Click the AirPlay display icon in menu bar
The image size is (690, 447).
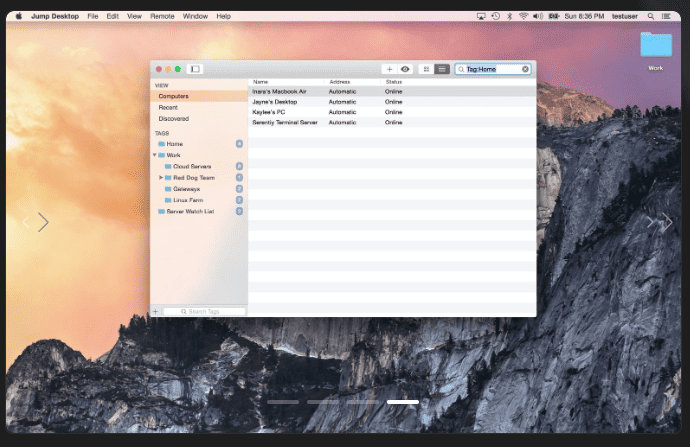(481, 16)
